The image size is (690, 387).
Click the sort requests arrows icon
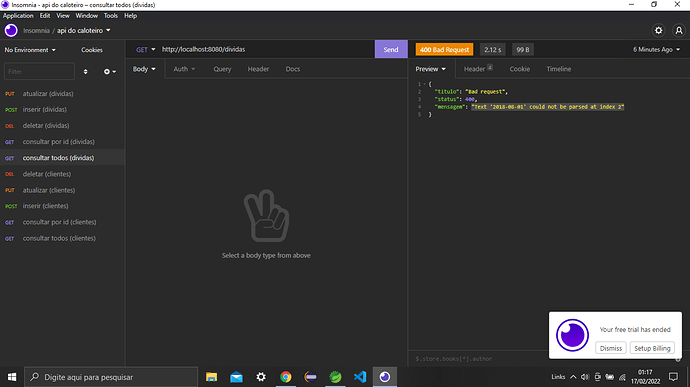tap(85, 71)
